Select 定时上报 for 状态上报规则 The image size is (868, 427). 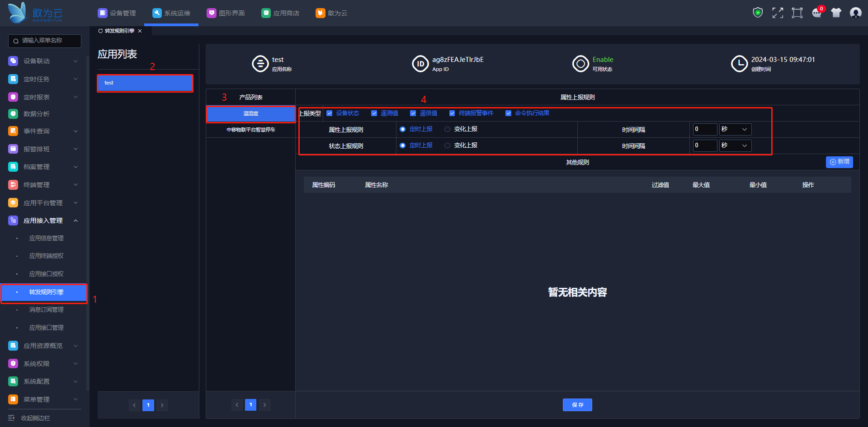(x=402, y=145)
